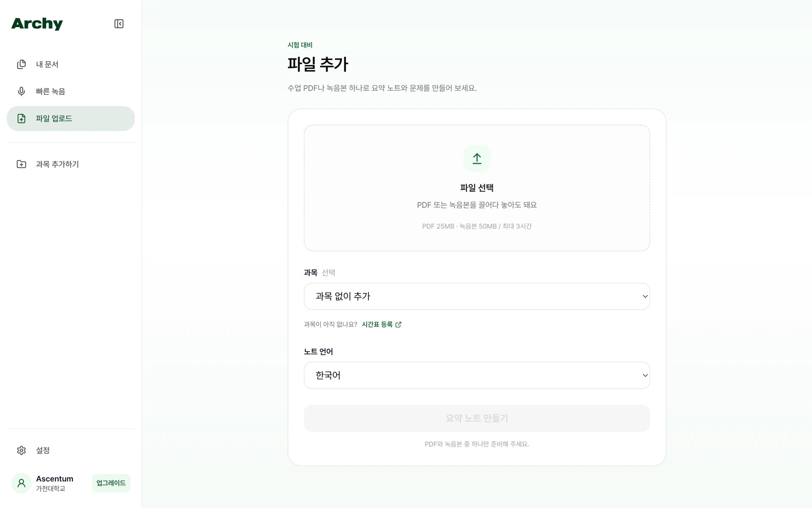
Task: Select 빠른 녹음 in the sidebar
Action: [71, 91]
